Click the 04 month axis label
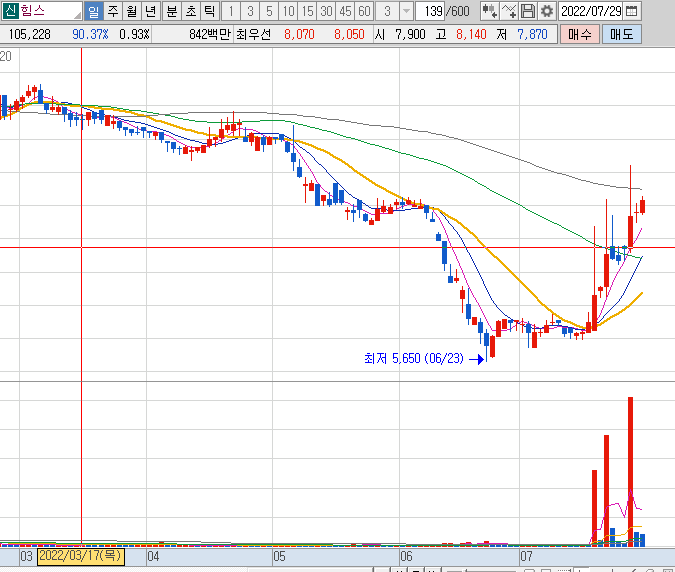 click(153, 556)
